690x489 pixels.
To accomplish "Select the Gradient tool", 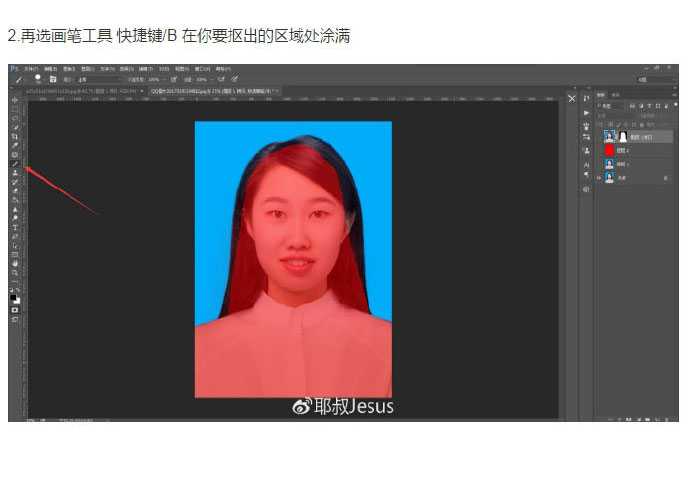I will [x=15, y=200].
